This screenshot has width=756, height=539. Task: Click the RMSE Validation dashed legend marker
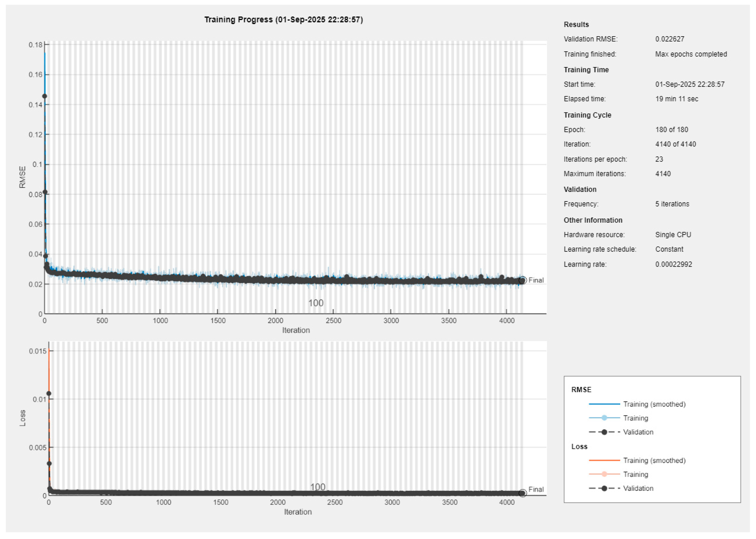pyautogui.click(x=604, y=432)
